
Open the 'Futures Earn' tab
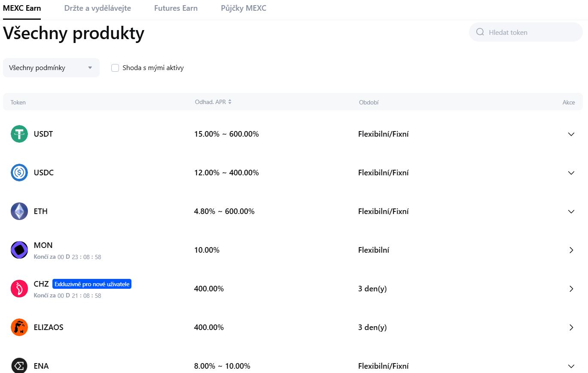176,8
